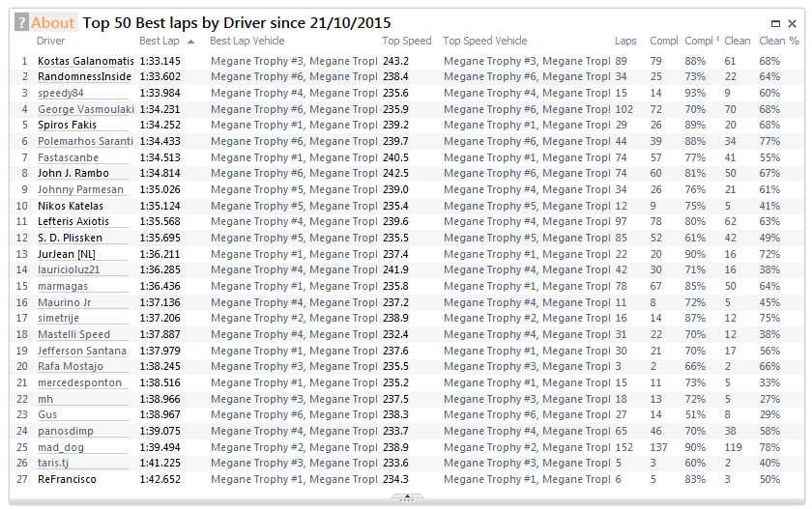Close the Top 50 Best laps panel
This screenshot has height=509, width=812.
pos(792,23)
